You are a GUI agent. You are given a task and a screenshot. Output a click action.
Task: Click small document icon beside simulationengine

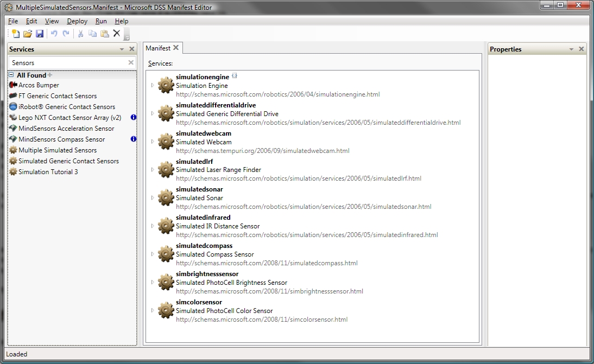(235, 76)
